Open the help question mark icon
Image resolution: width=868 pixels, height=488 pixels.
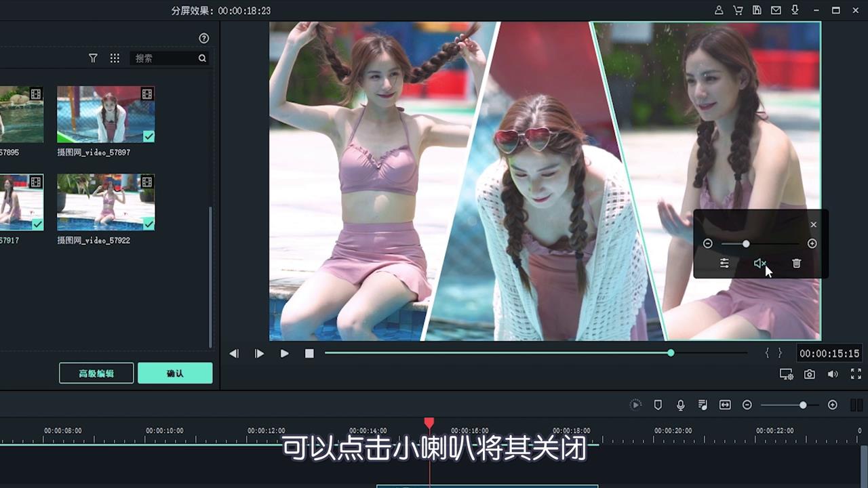204,39
